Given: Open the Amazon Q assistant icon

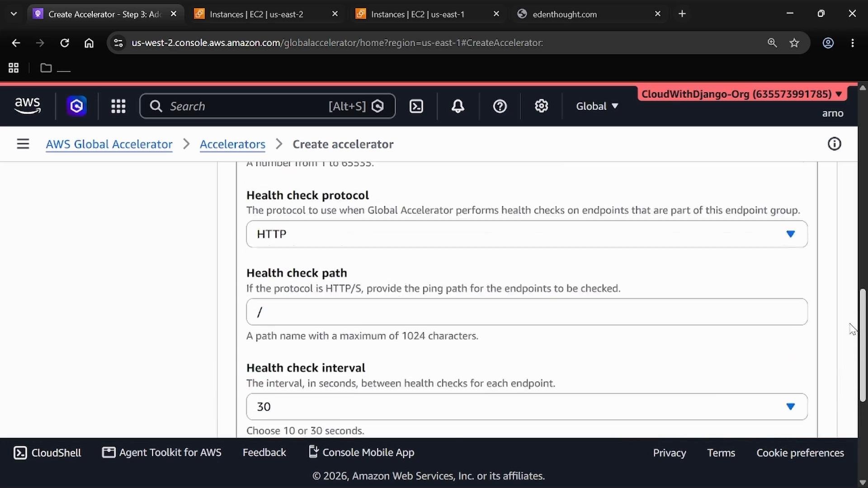Looking at the screenshot, I should (76, 106).
